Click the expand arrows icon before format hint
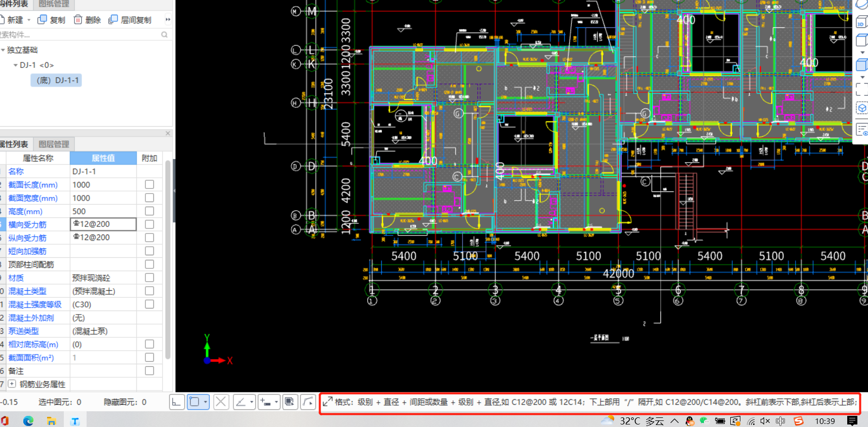 pyautogui.click(x=328, y=402)
